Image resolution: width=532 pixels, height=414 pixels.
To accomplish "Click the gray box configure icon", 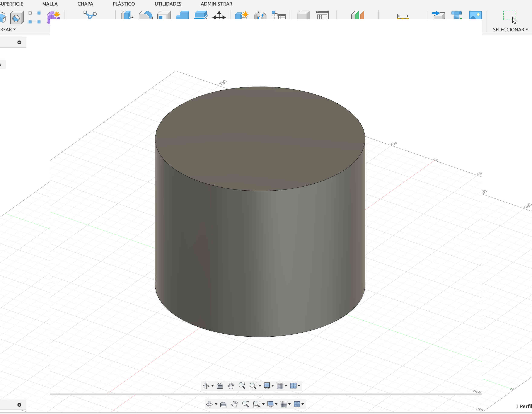I will tap(304, 15).
